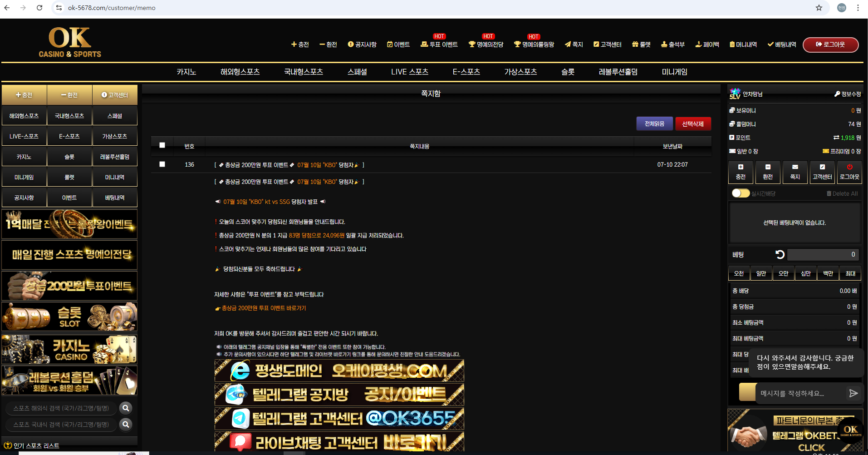The width and height of the screenshot is (868, 455).
Task: Open 쪽지 envelope icon in user panel
Action: 795,172
